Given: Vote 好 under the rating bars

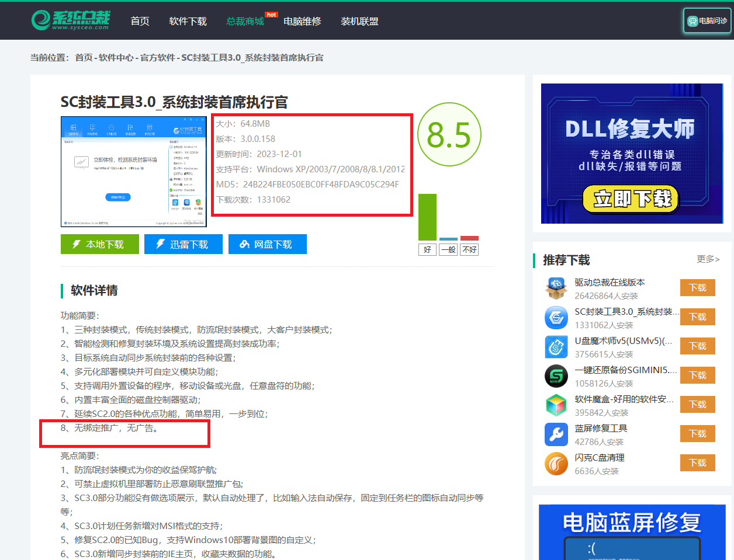Looking at the screenshot, I should point(427,249).
